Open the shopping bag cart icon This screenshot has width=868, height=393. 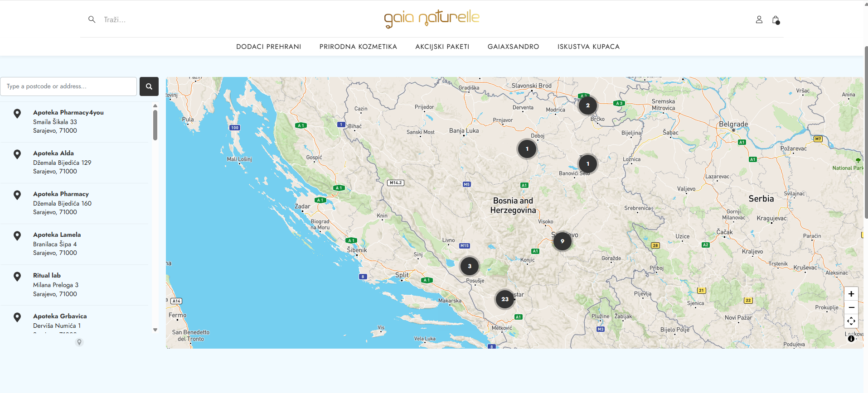pyautogui.click(x=776, y=20)
